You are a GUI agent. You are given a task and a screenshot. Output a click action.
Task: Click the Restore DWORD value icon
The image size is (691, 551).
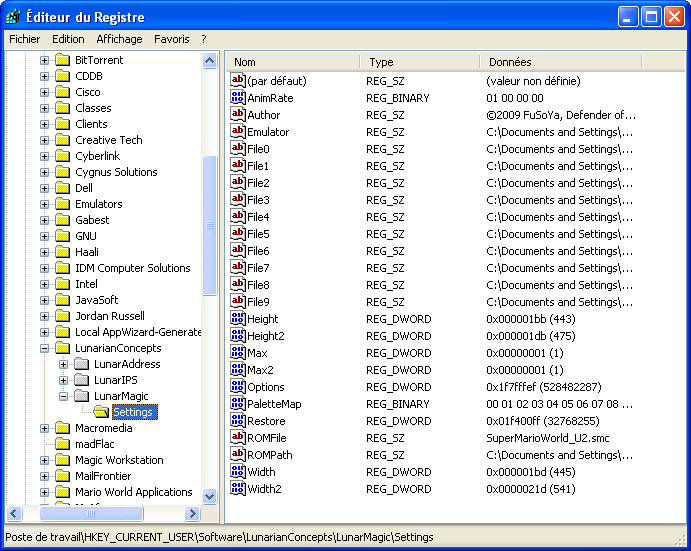[x=238, y=421]
